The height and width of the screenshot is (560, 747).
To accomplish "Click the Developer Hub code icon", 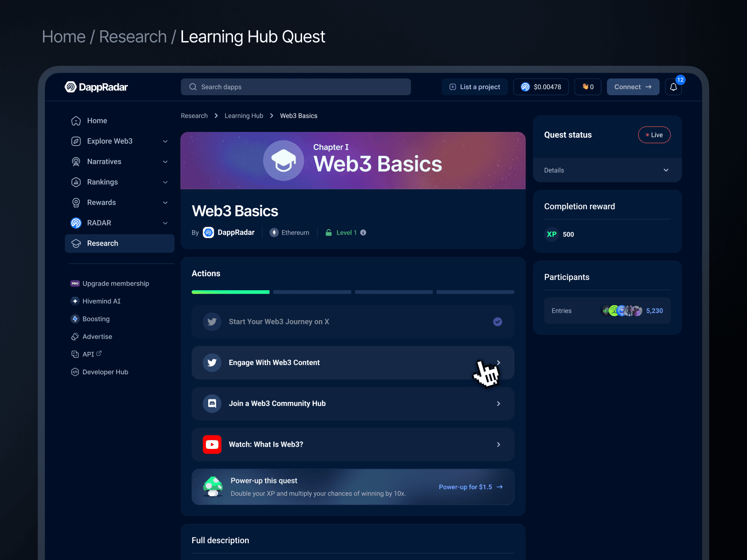I will 75,372.
